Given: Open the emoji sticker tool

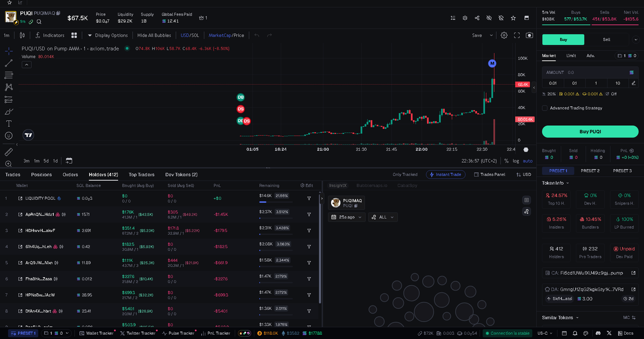Looking at the screenshot, I should tap(9, 135).
